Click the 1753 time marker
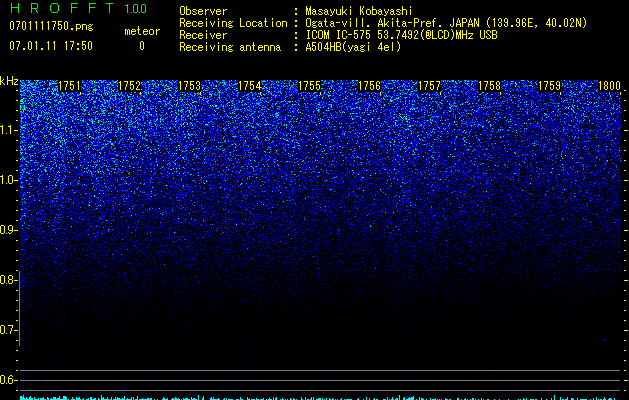The height and width of the screenshot is (400, 629). (x=189, y=86)
